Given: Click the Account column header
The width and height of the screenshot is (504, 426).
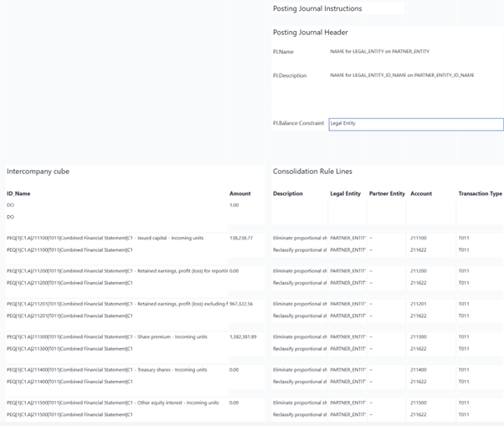Looking at the screenshot, I should pyautogui.click(x=421, y=193).
